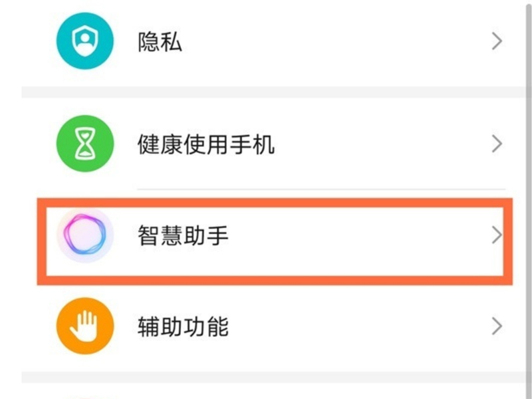Expand 隐私 using its right chevron

[x=496, y=43]
